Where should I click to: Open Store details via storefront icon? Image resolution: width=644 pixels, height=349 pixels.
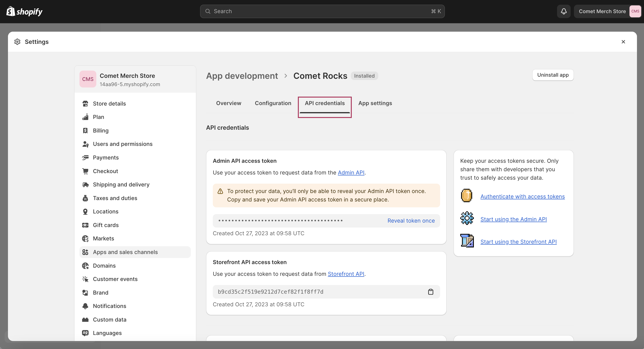(x=85, y=104)
